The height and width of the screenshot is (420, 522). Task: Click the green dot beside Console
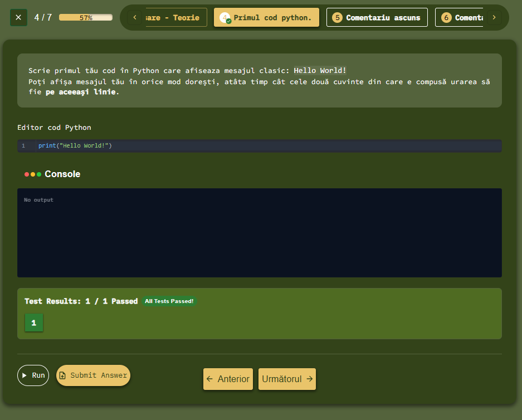39,174
